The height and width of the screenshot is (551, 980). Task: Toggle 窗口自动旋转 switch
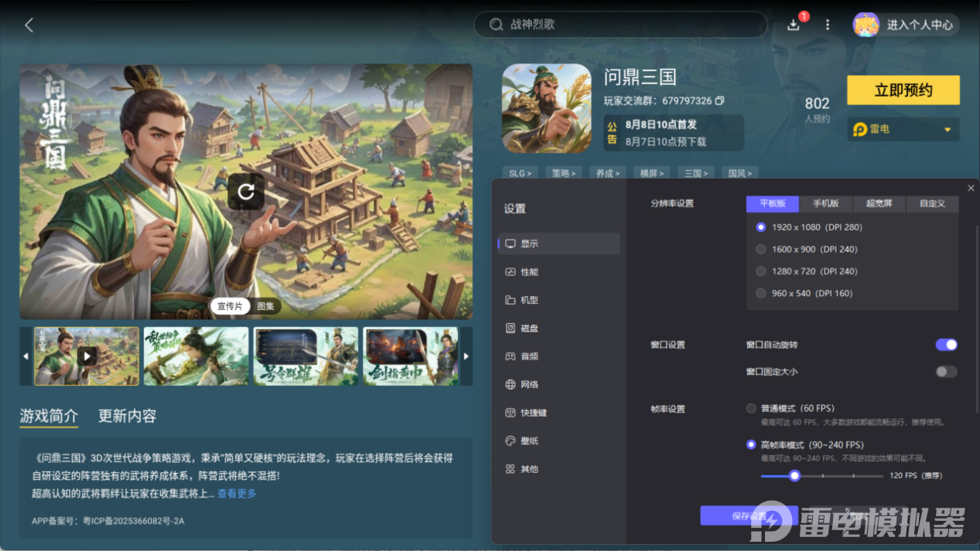click(x=946, y=345)
